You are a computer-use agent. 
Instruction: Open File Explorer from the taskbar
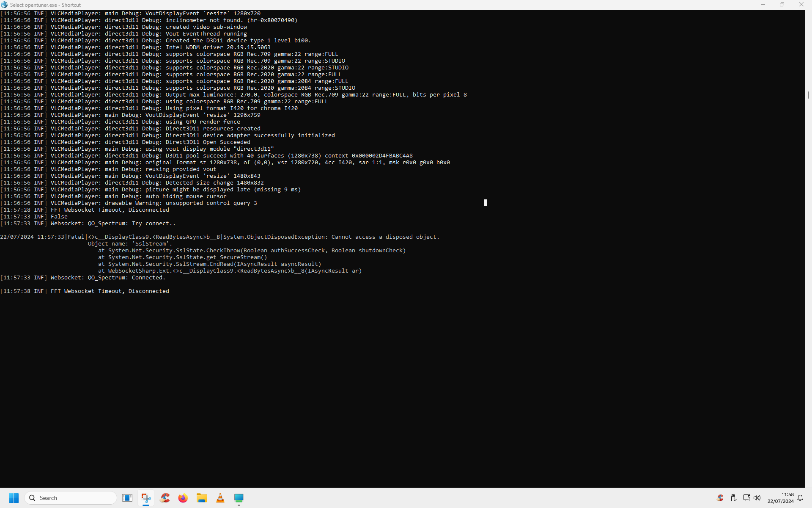[x=202, y=498]
